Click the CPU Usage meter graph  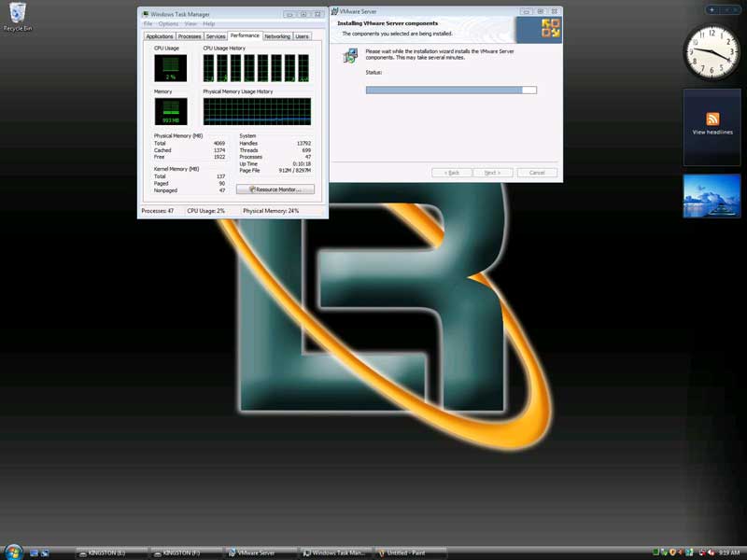point(171,67)
